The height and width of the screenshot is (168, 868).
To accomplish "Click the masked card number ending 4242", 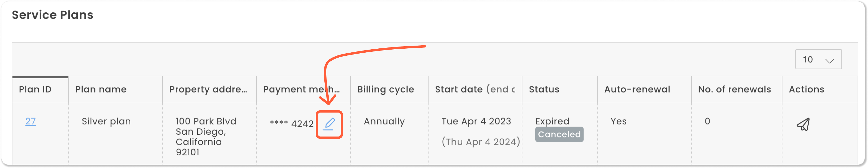I will [291, 124].
